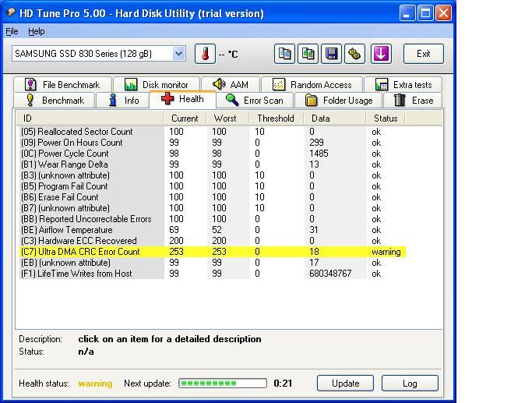Open the drive selection dropdown
Screen dimensions: 532x403
(178, 54)
